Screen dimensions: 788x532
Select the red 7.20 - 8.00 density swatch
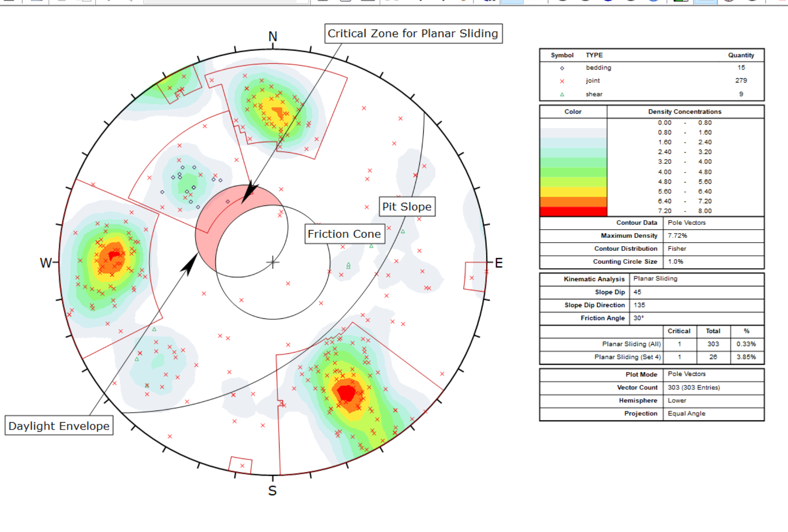(x=573, y=211)
